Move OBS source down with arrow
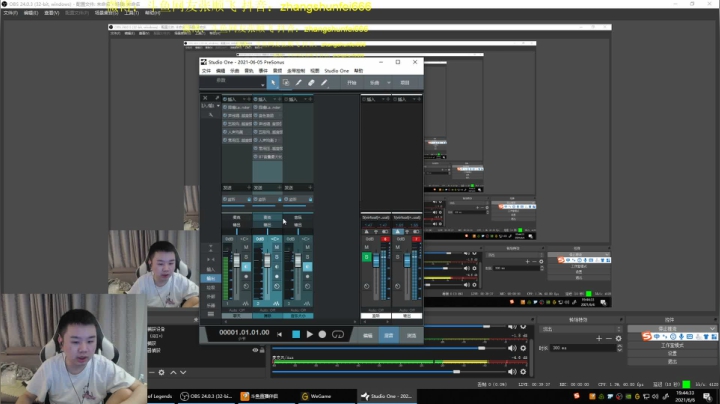The height and width of the screenshot is (404, 720). pos(183,372)
